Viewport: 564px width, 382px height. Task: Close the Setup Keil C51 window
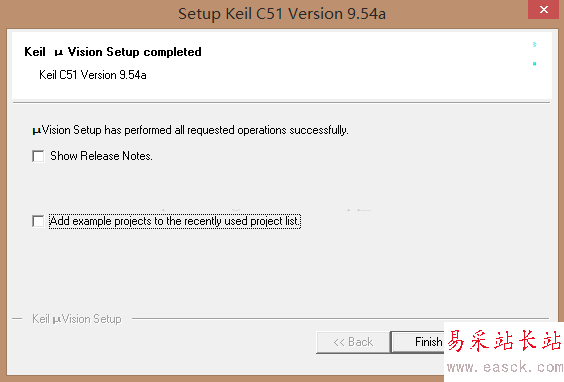coord(543,9)
